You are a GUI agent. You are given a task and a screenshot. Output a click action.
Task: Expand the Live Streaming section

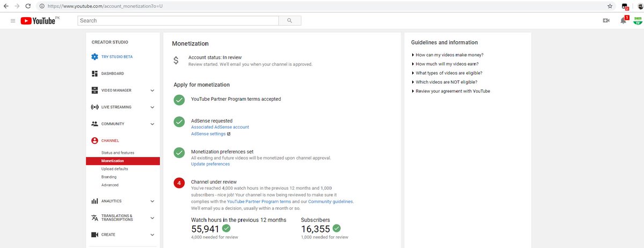[x=152, y=107]
